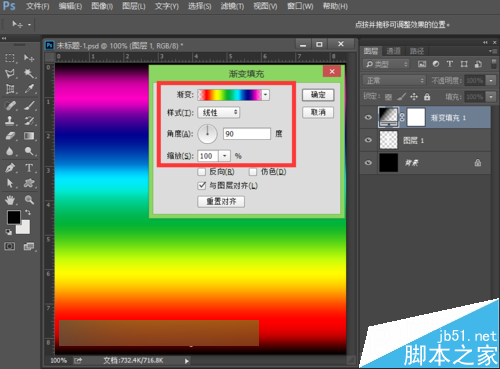This screenshot has width=500, height=369.
Task: Filter layers by shape layers icon
Action: 464,64
